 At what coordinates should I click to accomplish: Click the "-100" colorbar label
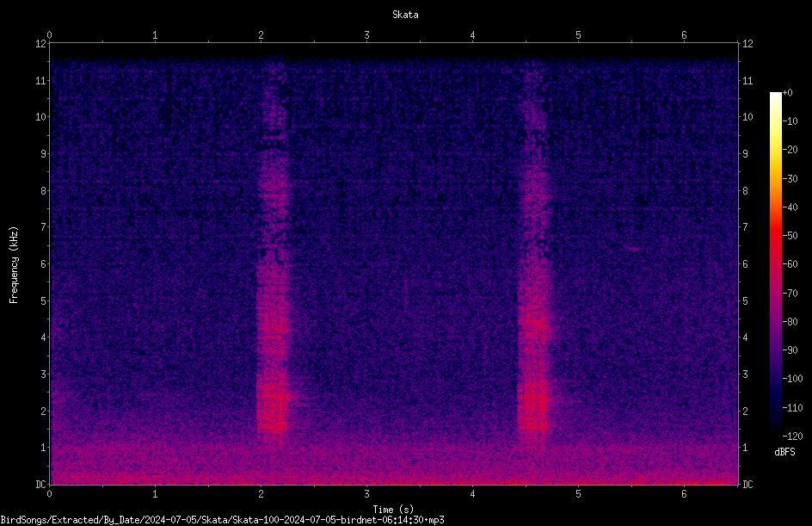792,379
